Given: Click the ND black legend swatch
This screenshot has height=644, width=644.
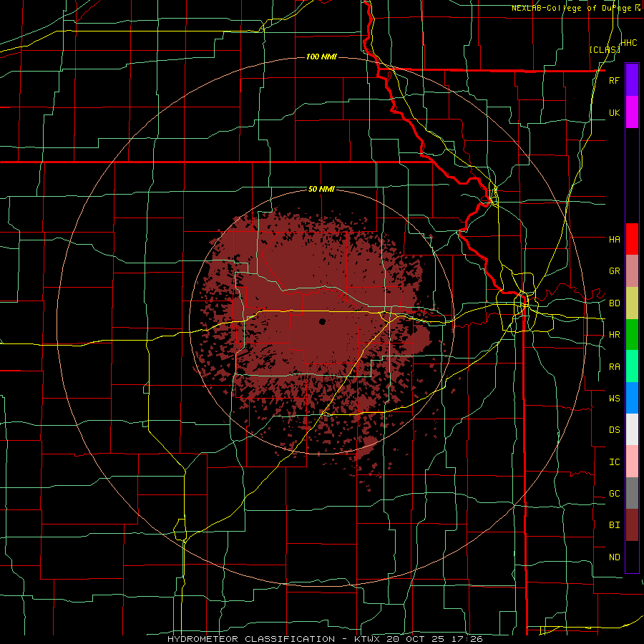Looking at the screenshot, I should pos(632,557).
